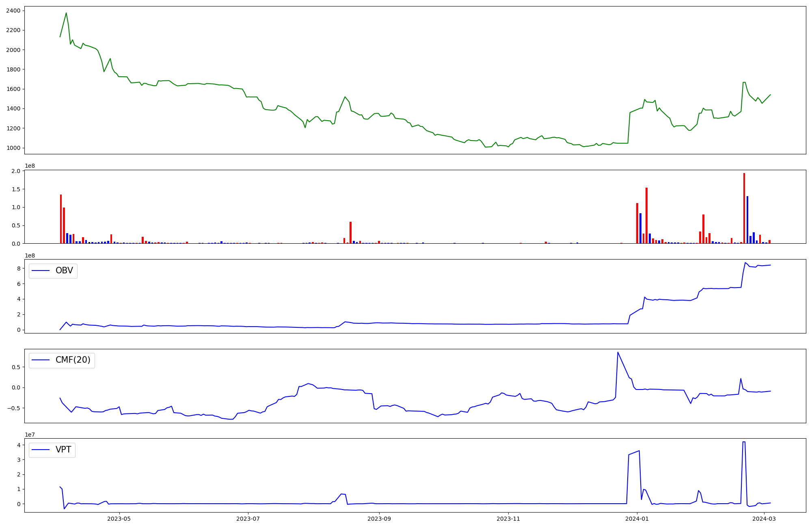Click the 2023-09 date tick label
The width and height of the screenshot is (812, 528).
(379, 519)
